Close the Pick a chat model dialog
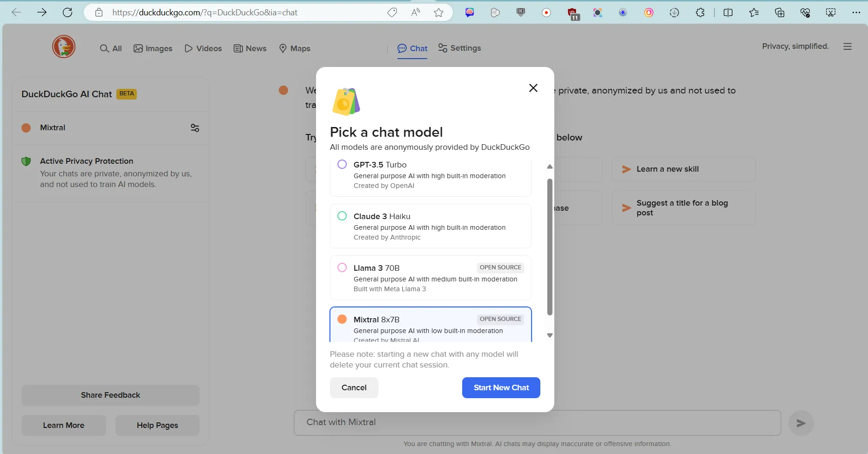Screen dimensions: 868x454 533,88
